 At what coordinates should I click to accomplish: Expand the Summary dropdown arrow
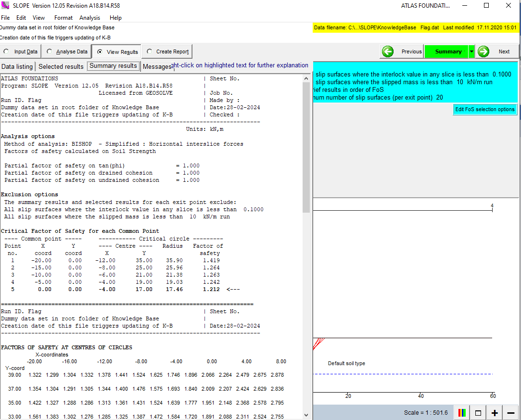[x=471, y=51]
